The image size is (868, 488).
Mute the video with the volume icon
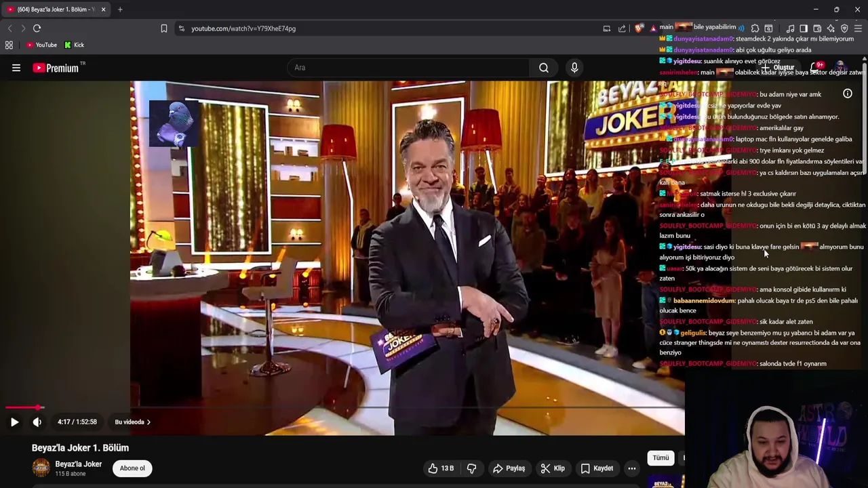pyautogui.click(x=37, y=422)
